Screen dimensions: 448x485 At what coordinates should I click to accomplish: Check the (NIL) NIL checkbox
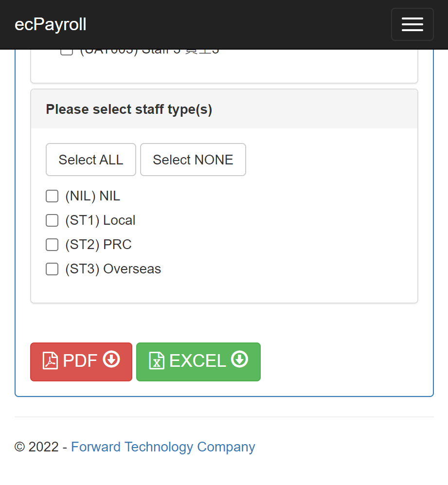[x=52, y=196]
